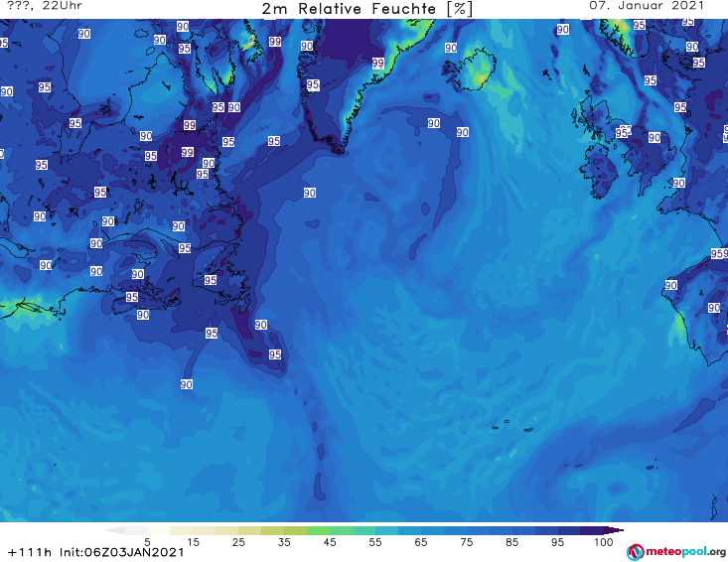The height and width of the screenshot is (562, 728).
Task: Click the '???, 22Uhr' time label
Action: 45,6
